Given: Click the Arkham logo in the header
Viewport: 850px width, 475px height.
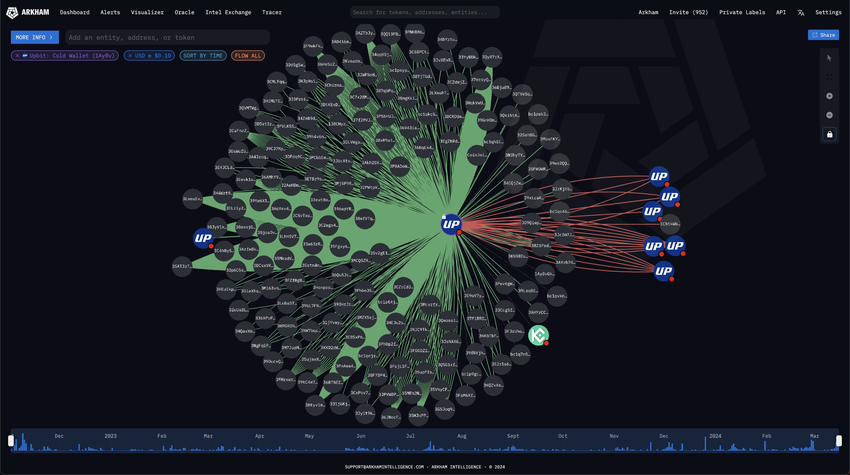Looking at the screenshot, I should point(28,12).
